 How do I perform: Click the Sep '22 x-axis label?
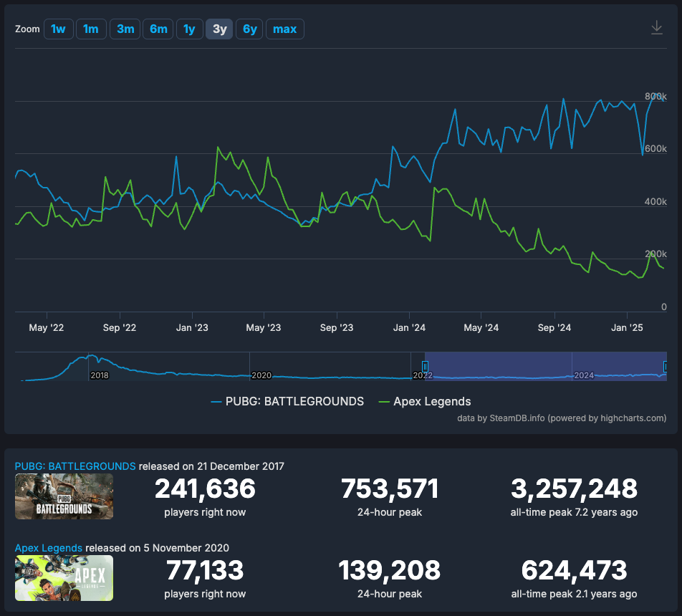pyautogui.click(x=120, y=327)
